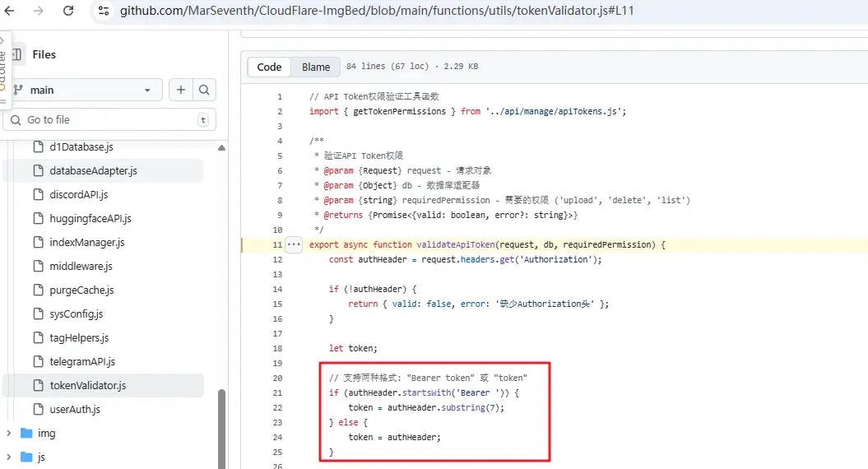Go forward with the browser arrow
868x469 pixels.
38,11
